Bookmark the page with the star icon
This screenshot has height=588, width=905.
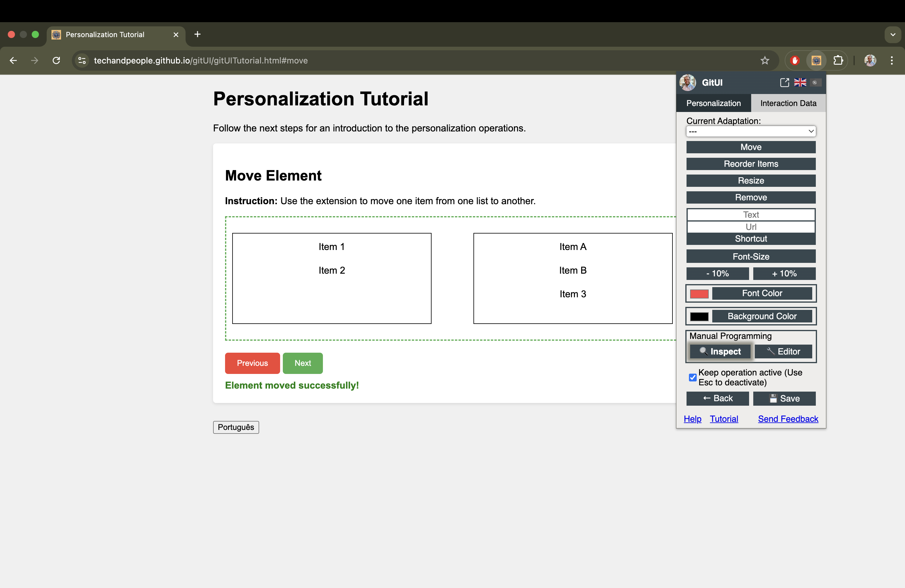tap(765, 60)
